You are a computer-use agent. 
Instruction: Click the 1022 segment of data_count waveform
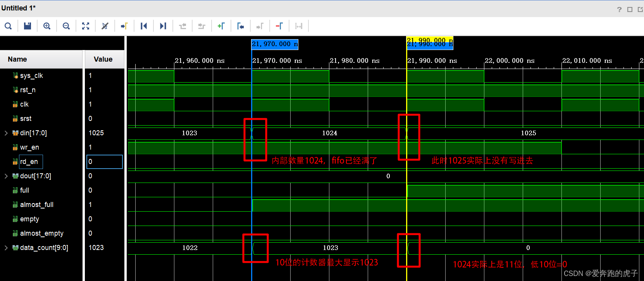click(190, 248)
